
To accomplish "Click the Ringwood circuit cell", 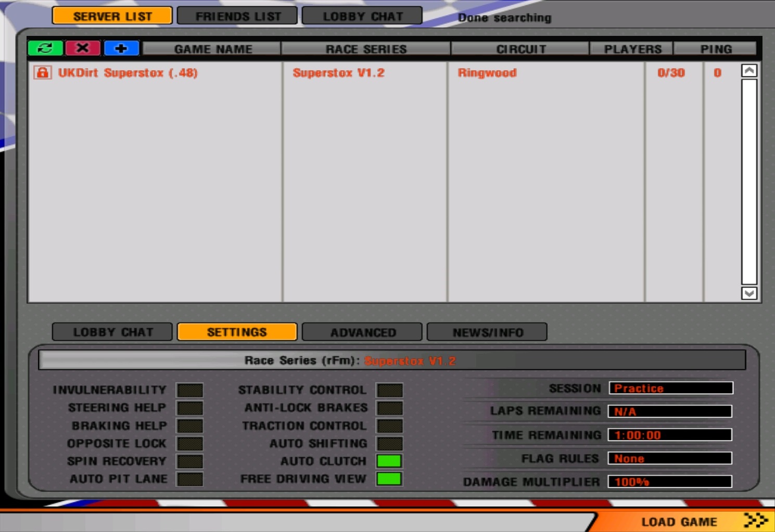I will [487, 73].
